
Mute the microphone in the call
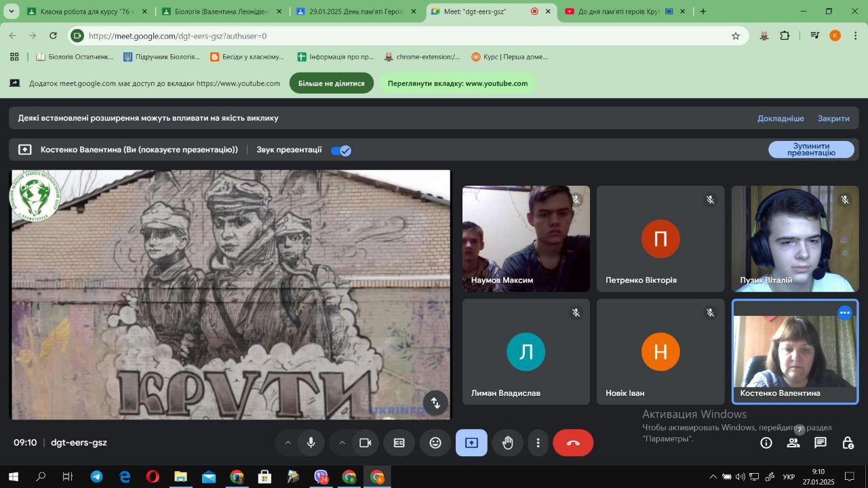click(311, 443)
